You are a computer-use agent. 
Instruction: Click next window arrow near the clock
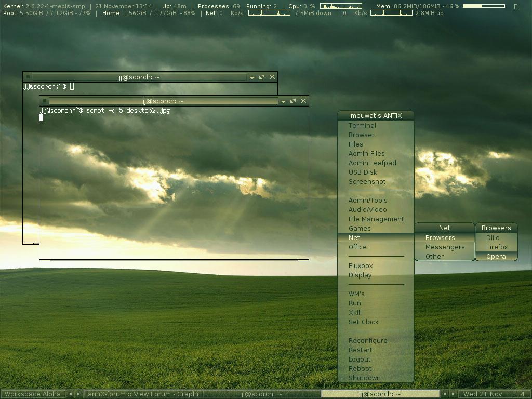coord(453,394)
